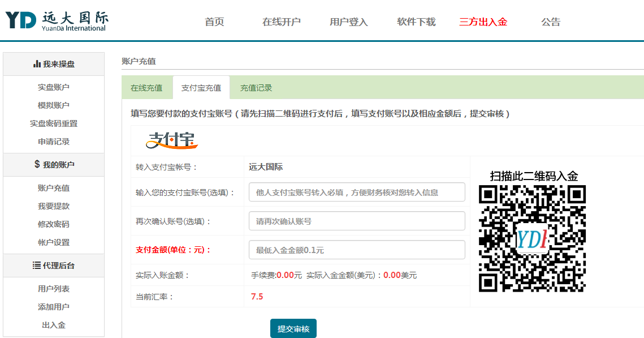Open 实盘账户 in the sidebar
Image resolution: width=644 pixels, height=338 pixels.
(53, 87)
